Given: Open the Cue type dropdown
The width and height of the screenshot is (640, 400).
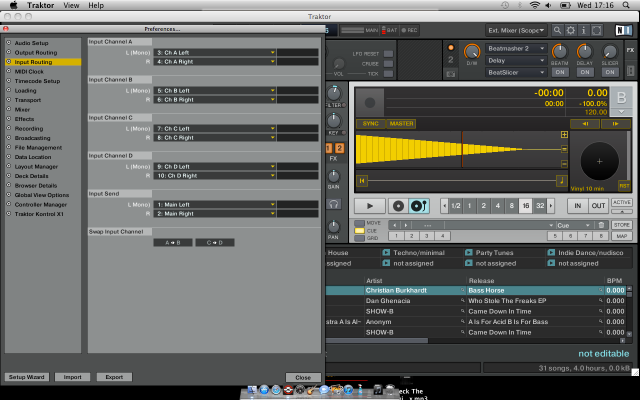Looking at the screenshot, I should tap(573, 225).
